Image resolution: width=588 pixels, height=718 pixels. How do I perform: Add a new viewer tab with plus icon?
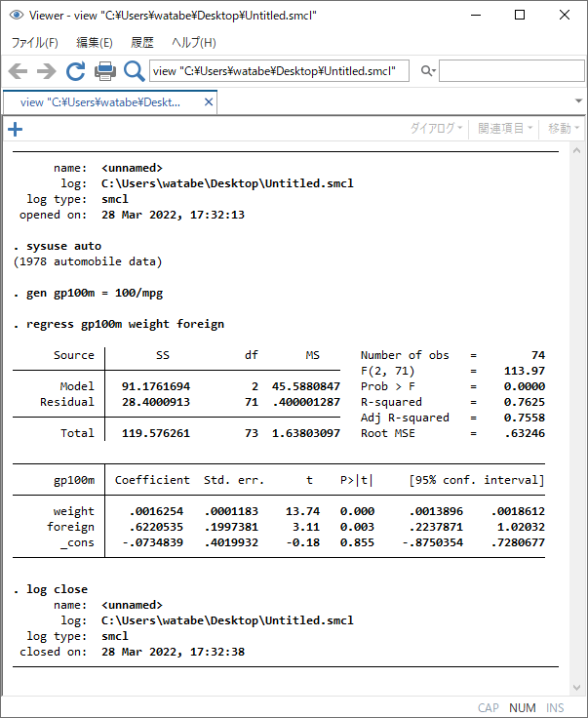point(15,129)
